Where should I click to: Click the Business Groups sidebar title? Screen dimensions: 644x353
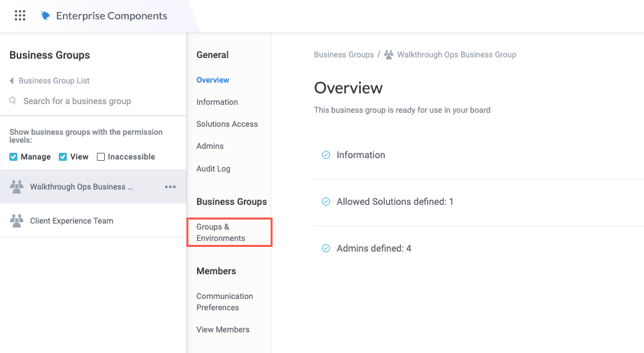point(49,55)
